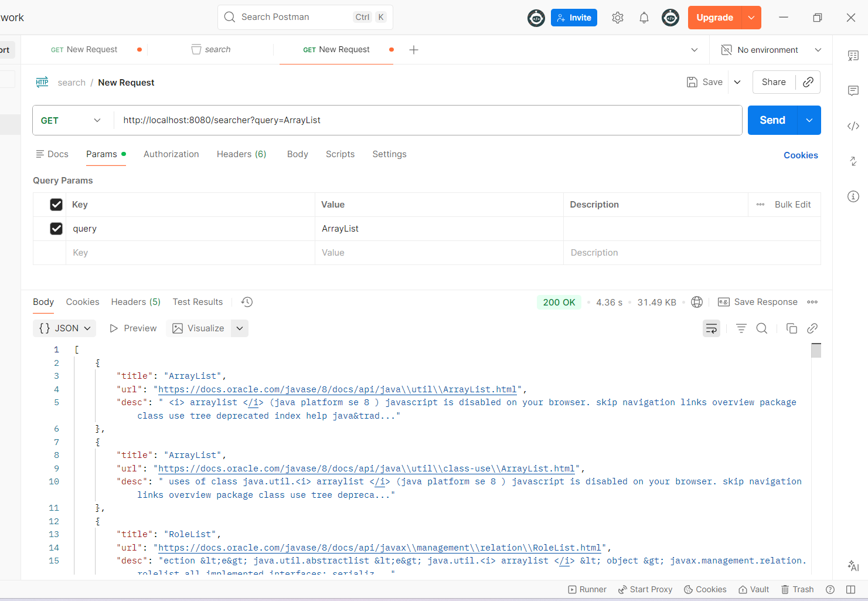This screenshot has height=601, width=868.
Task: Open Runner from status bar
Action: click(587, 589)
